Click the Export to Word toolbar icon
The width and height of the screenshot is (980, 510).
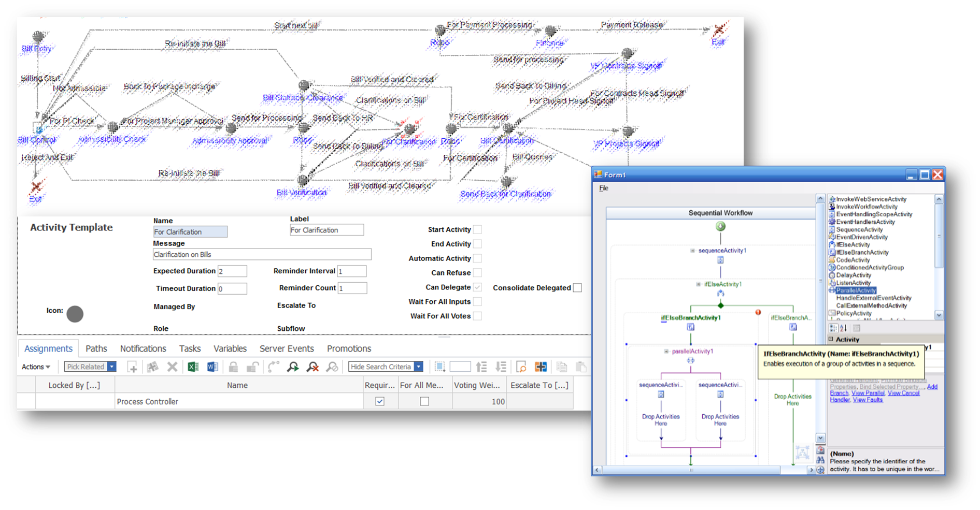pyautogui.click(x=212, y=367)
